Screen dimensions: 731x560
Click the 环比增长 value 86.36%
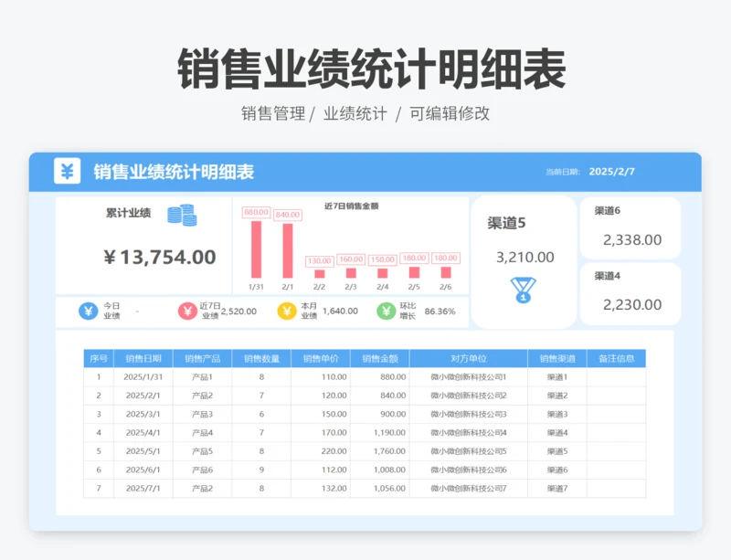tap(440, 311)
